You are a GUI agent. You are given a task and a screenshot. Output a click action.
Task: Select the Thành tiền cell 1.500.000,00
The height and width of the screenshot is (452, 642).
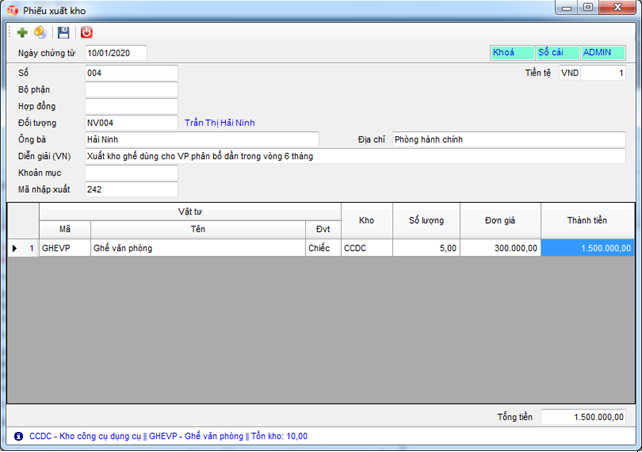[587, 247]
